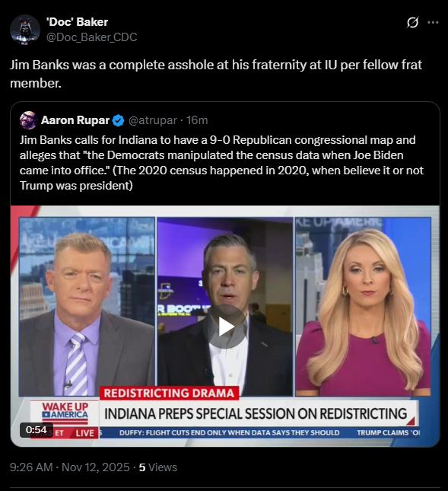Open the @Doc_Baker_CDC handle link
Image resolution: width=448 pixels, height=491 pixels.
tap(92, 37)
